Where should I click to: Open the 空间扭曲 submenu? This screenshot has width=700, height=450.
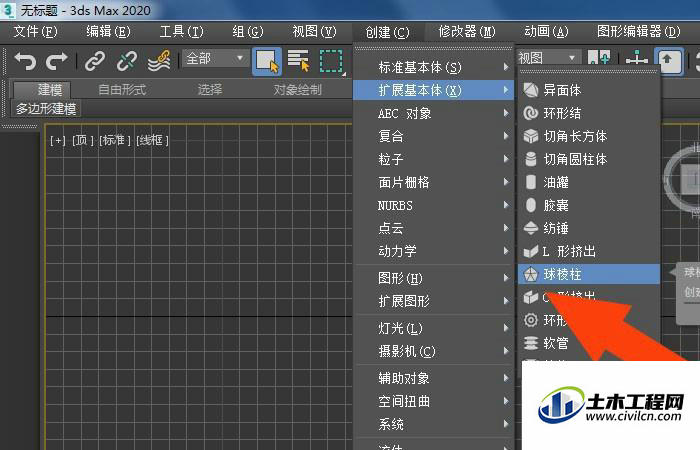click(433, 401)
